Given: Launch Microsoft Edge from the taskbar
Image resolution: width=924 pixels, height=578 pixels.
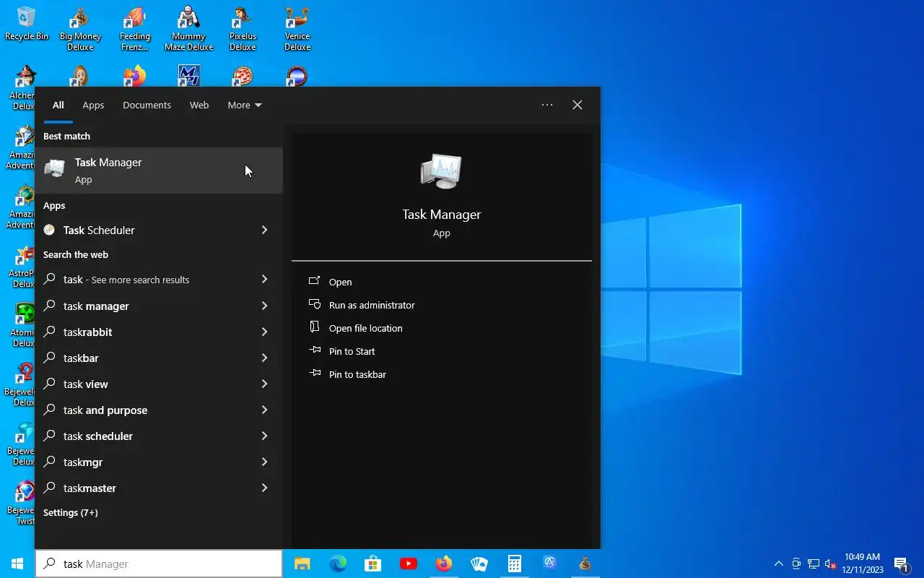Looking at the screenshot, I should click(x=338, y=564).
